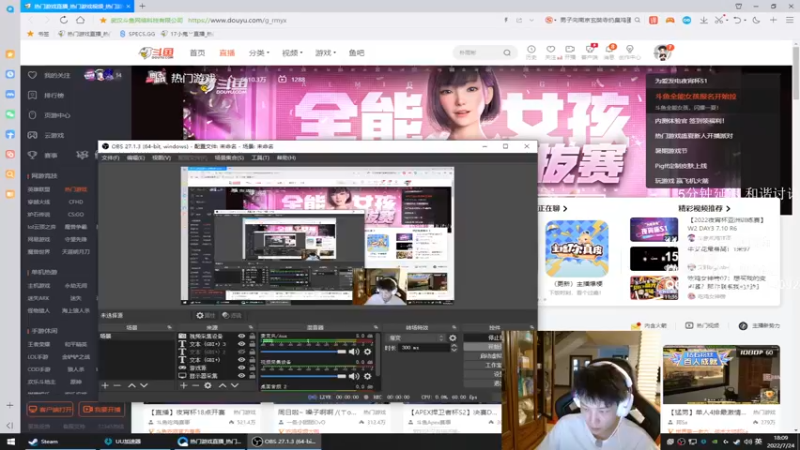Expand 精彩视频推荐 section arrow
800x450 pixels.
point(728,209)
